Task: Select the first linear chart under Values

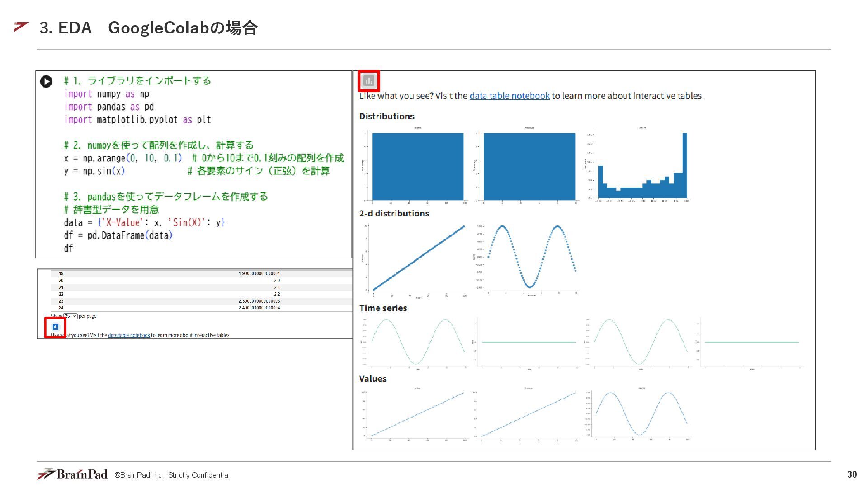Action: pos(417,413)
